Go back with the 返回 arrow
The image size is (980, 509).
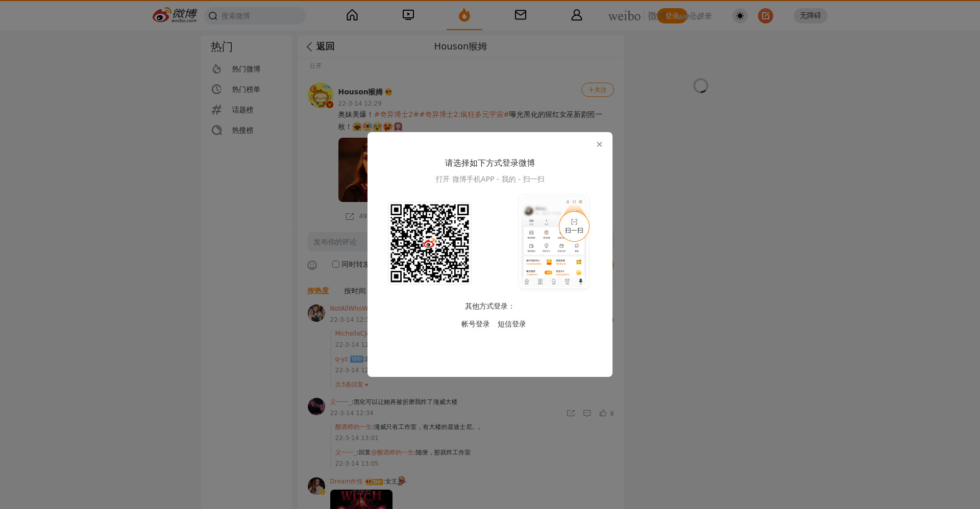(320, 46)
